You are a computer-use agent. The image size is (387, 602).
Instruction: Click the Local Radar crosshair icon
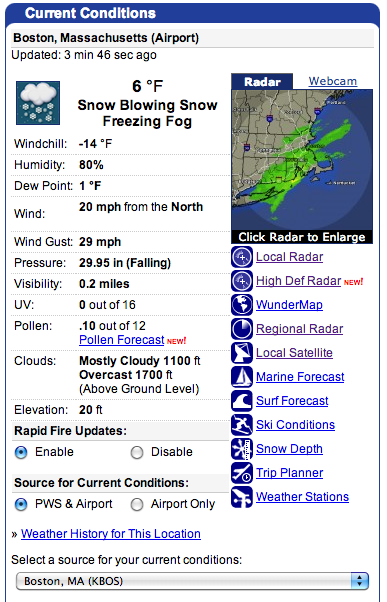coord(242,257)
